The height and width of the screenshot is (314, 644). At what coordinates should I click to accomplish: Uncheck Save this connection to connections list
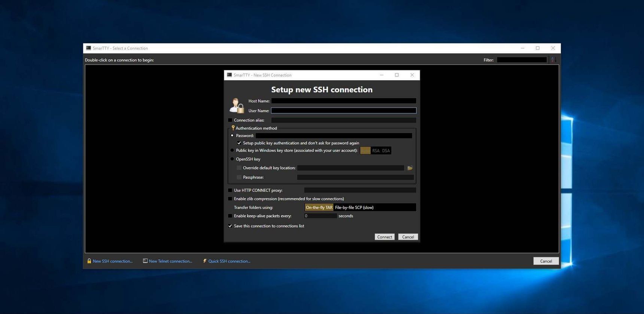230,226
